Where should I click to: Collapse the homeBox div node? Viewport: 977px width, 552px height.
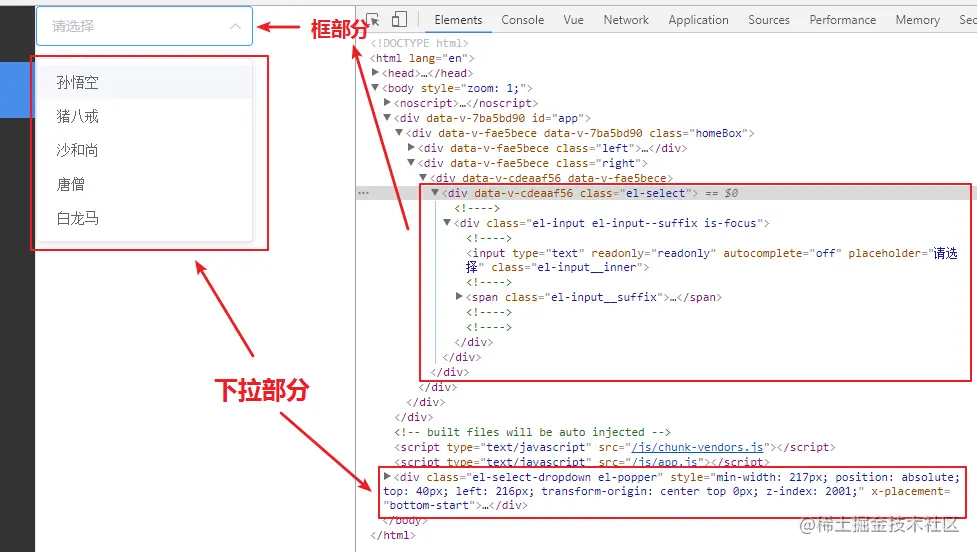[399, 132]
